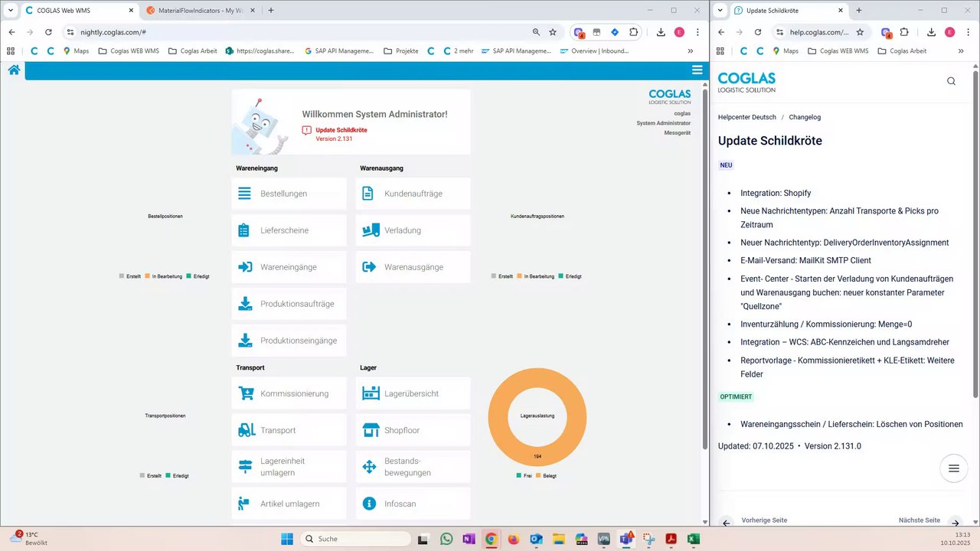The width and height of the screenshot is (980, 551).
Task: Open Chrome three-dot menu in the WMS window
Action: click(x=697, y=32)
